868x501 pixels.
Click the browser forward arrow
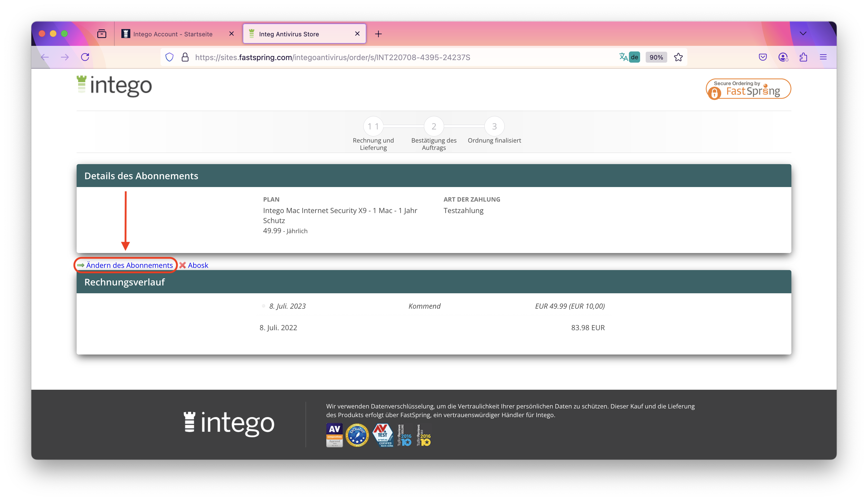pyautogui.click(x=65, y=57)
